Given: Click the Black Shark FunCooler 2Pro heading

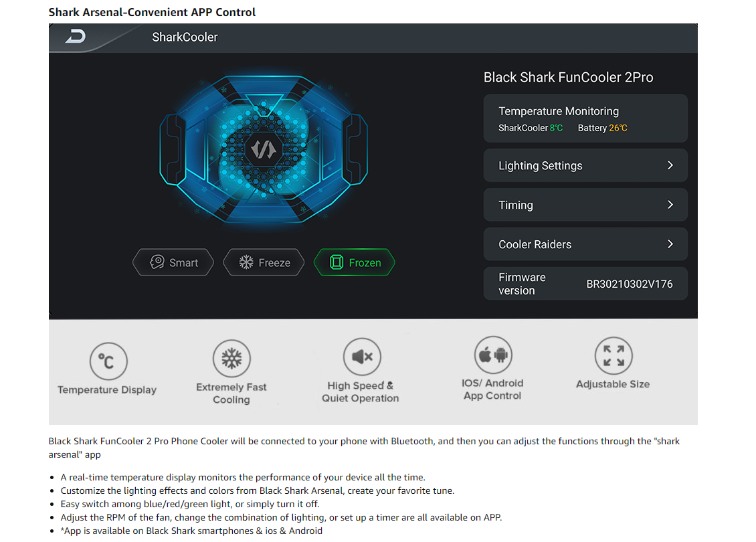Looking at the screenshot, I should point(569,78).
